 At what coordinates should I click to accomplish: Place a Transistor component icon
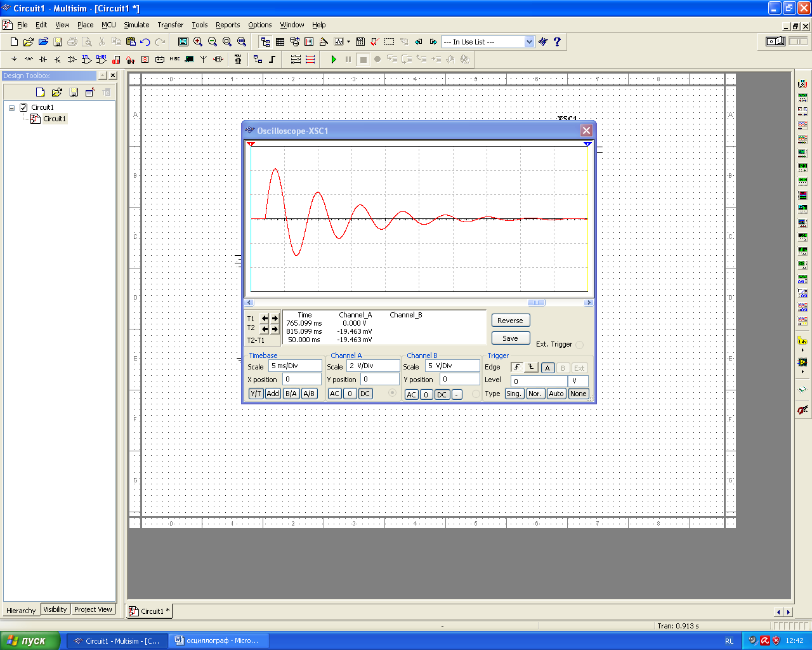(58, 59)
